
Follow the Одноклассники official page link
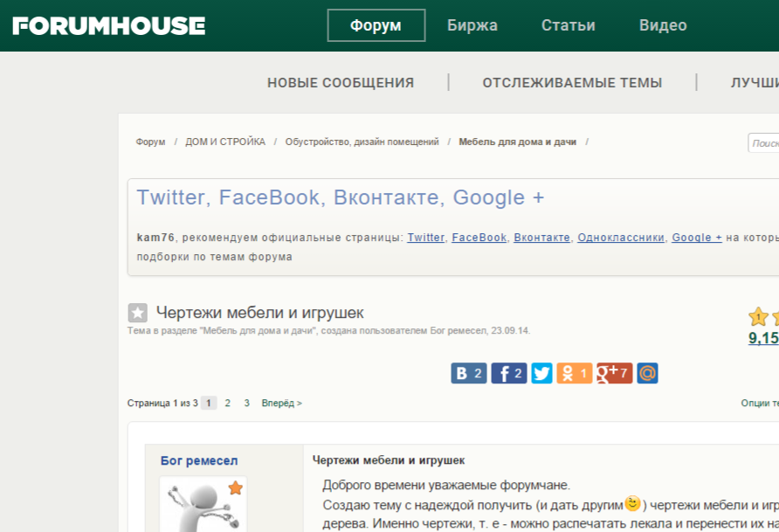click(621, 238)
